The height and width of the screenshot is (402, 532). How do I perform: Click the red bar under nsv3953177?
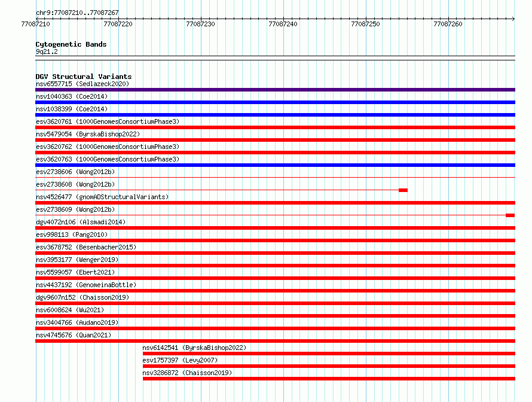275,266
